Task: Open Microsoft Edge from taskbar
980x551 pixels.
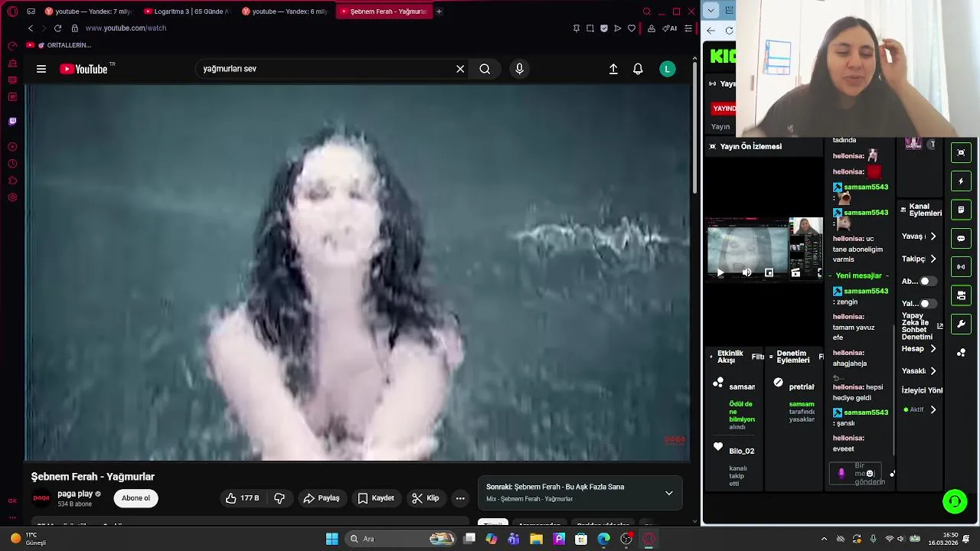Action: pyautogui.click(x=603, y=539)
